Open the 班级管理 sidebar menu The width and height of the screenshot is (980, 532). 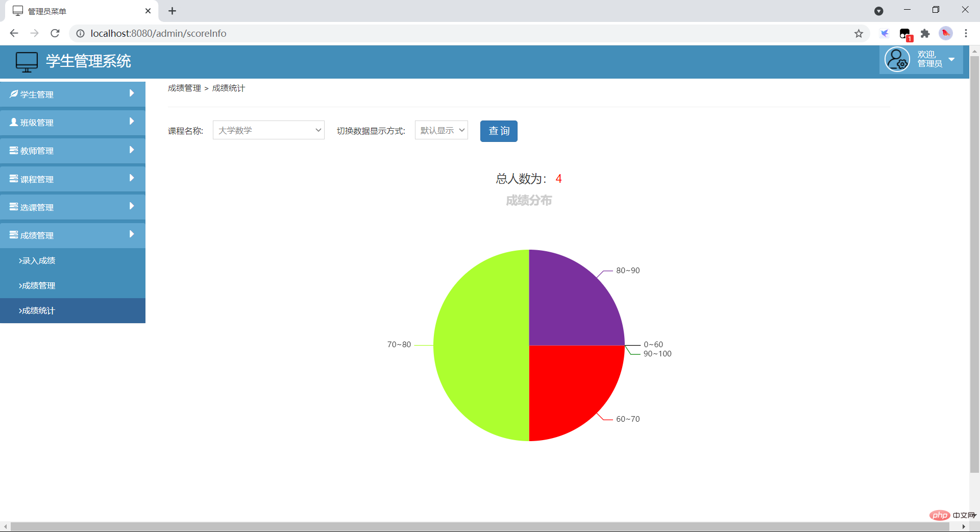pos(72,123)
